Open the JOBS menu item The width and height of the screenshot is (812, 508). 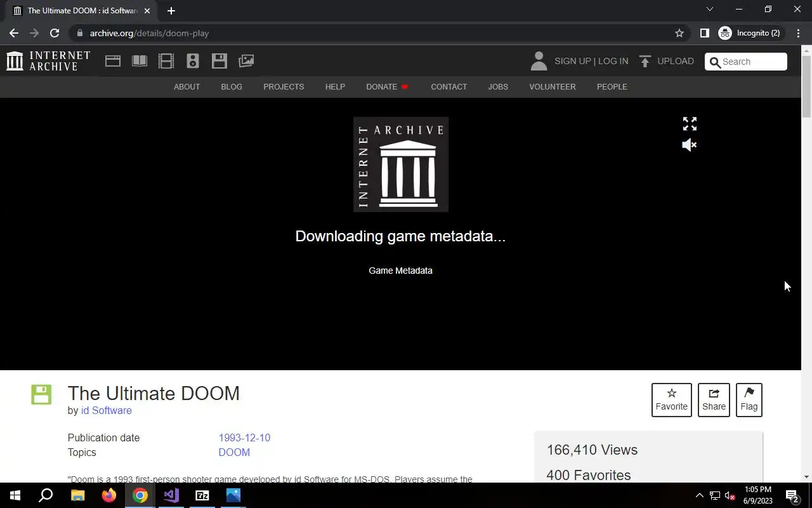(x=498, y=87)
